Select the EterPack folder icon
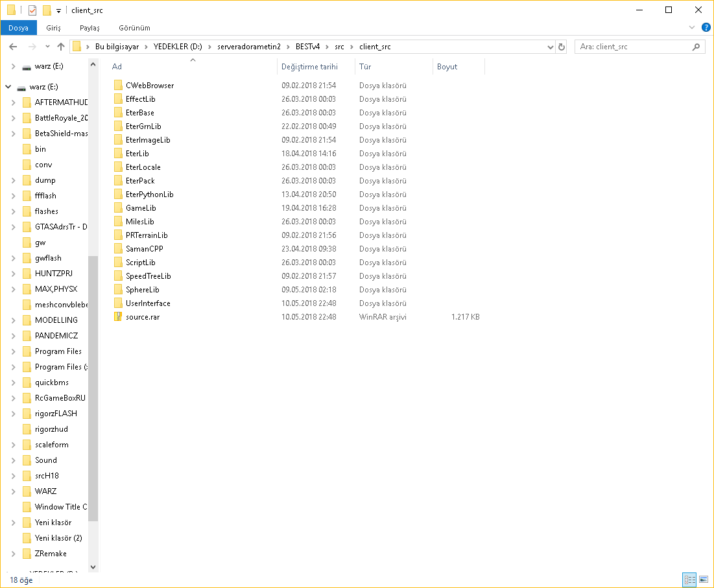Viewport: 714px width, 588px height. point(118,181)
